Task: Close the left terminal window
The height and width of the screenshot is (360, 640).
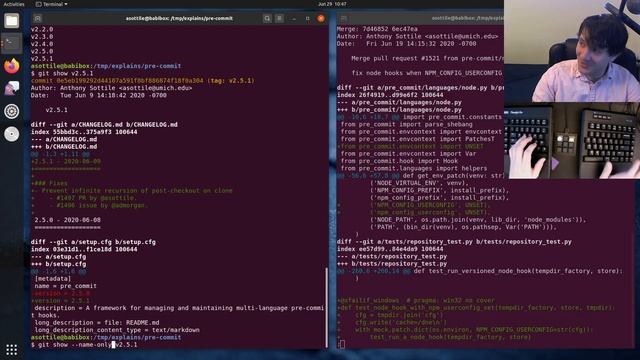Action: tap(321, 18)
